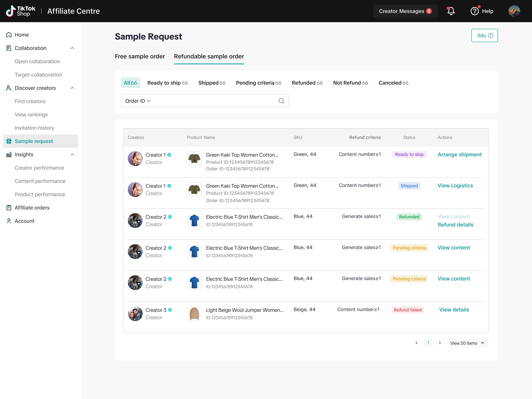Click Creator 1 avatar in Ready to ship row

point(135,158)
